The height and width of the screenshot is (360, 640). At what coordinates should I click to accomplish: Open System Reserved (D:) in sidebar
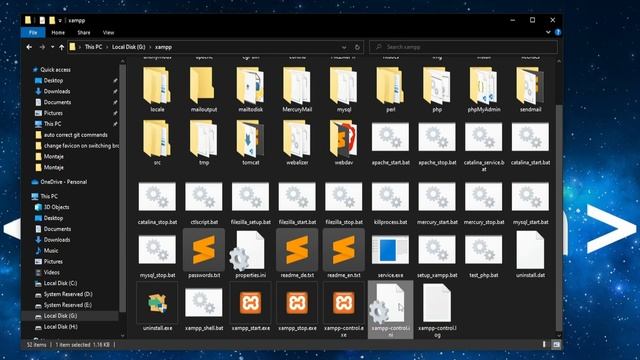(68, 294)
